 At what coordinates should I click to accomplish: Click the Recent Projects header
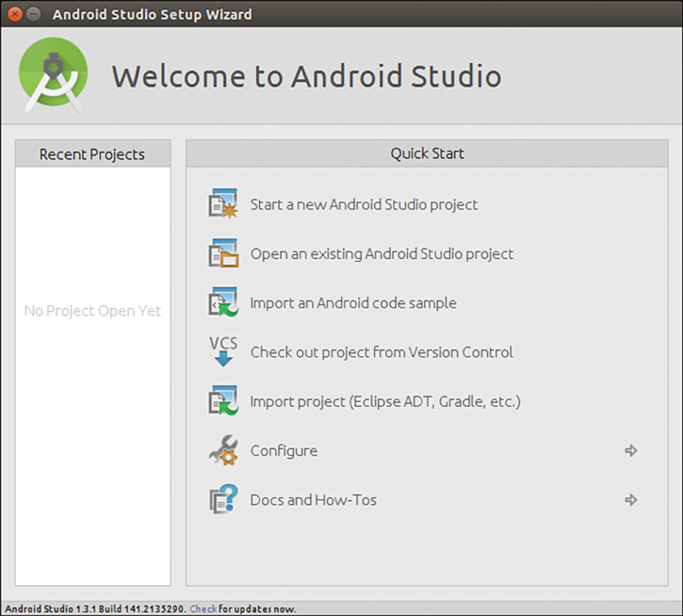(x=92, y=154)
